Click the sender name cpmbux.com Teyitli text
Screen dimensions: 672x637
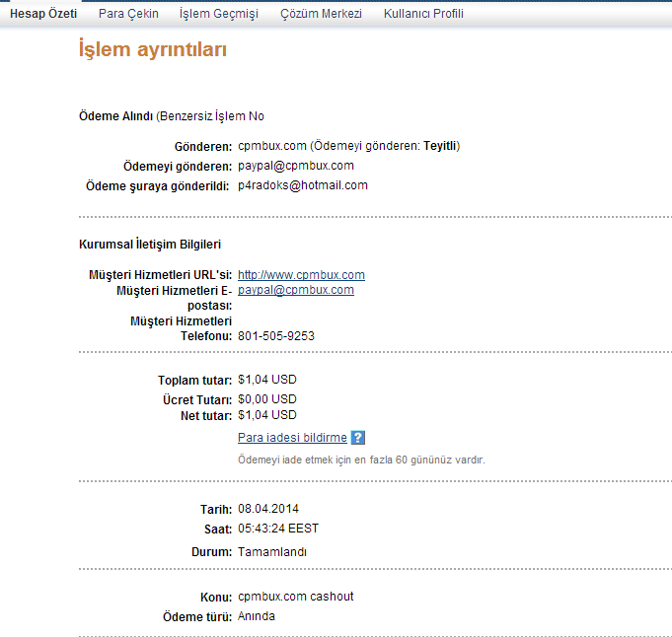tap(349, 146)
